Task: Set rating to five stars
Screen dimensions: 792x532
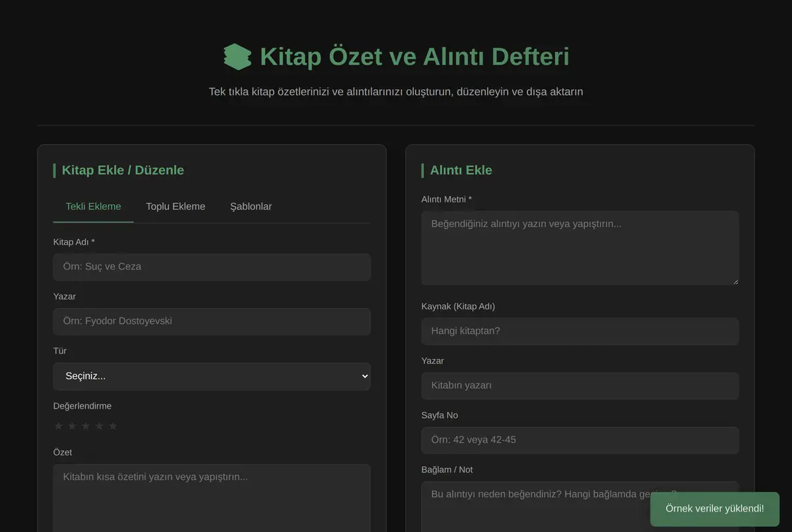Action: [113, 426]
